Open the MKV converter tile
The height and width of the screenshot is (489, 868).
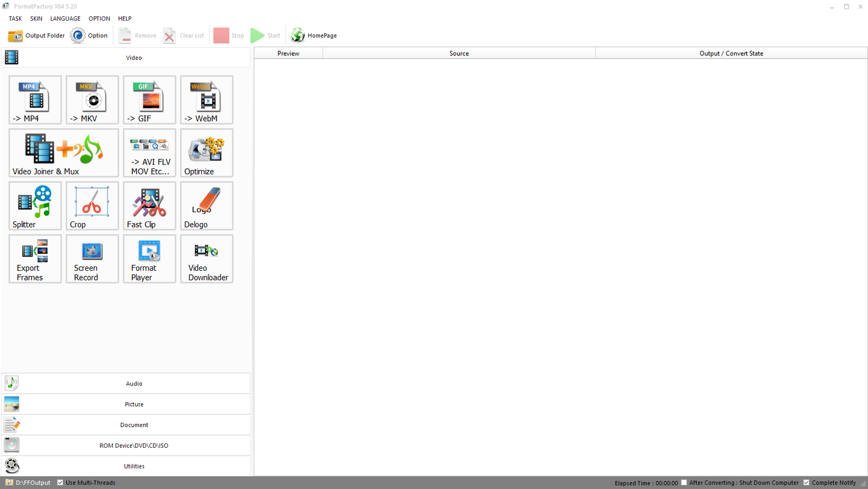tap(92, 100)
